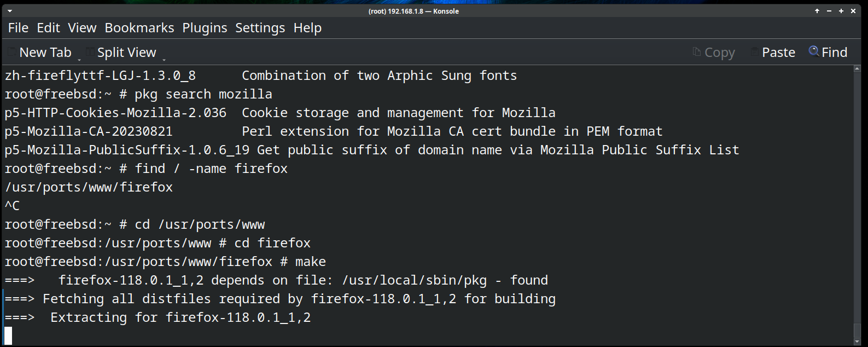Minimize the Konsole window
The width and height of the screenshot is (868, 347).
pyautogui.click(x=829, y=11)
